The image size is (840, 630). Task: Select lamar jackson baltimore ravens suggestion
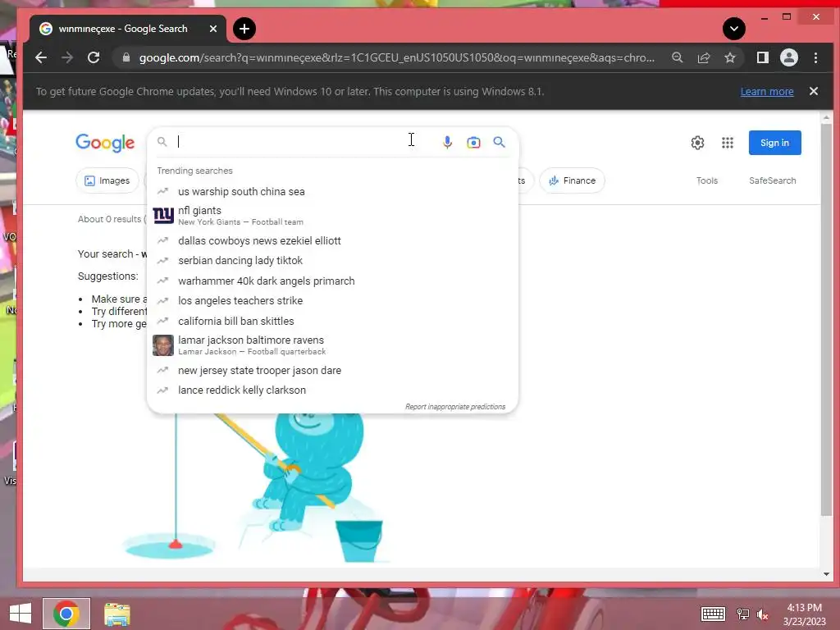[x=332, y=345]
